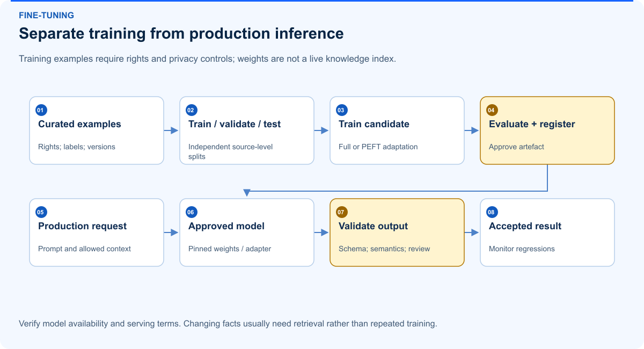Click the 07 badge on Validate output
The width and height of the screenshot is (644, 349).
coord(341,212)
